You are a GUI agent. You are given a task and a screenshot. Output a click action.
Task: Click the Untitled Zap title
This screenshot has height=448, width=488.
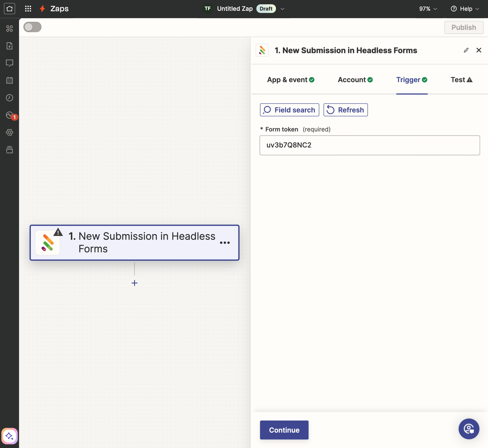(x=235, y=9)
